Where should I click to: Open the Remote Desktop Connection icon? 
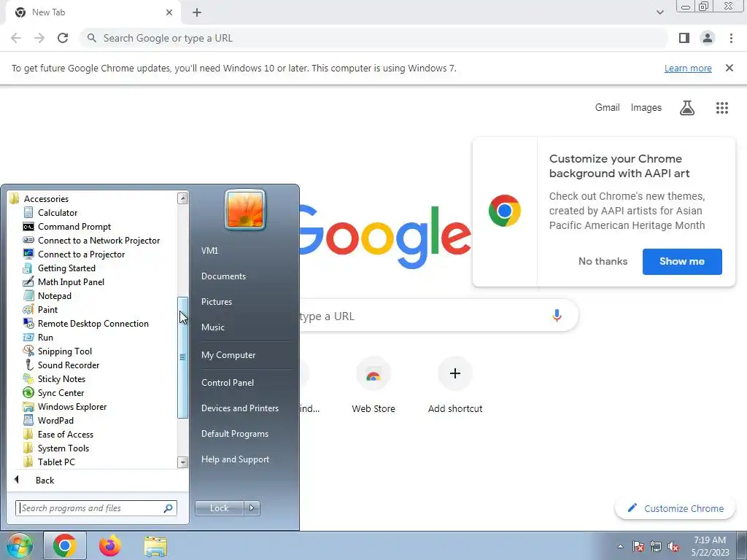click(28, 323)
